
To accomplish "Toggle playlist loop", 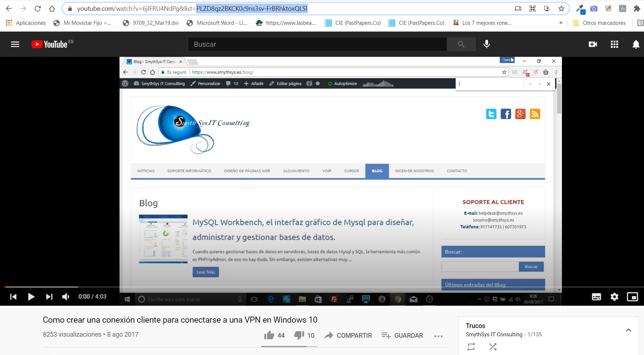I will click(471, 347).
